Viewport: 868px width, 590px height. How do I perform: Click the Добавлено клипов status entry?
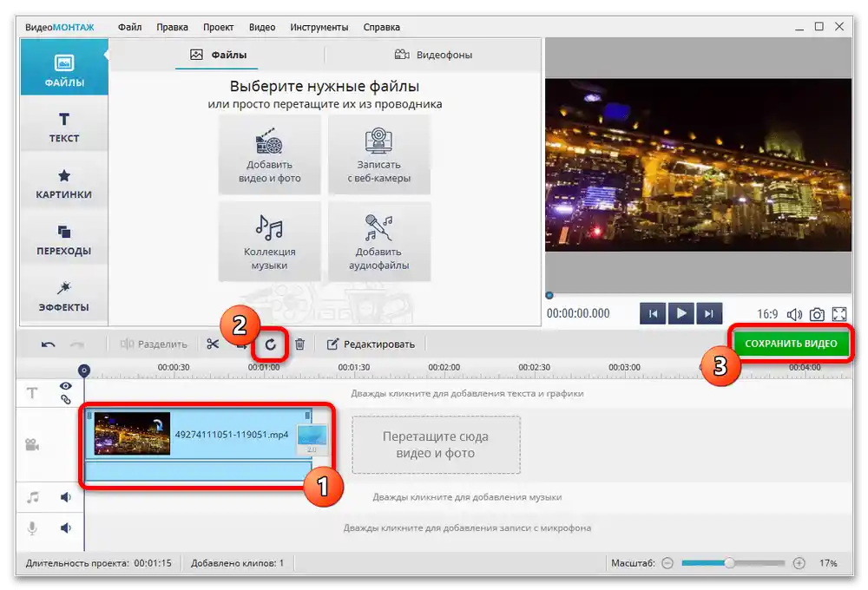237,563
